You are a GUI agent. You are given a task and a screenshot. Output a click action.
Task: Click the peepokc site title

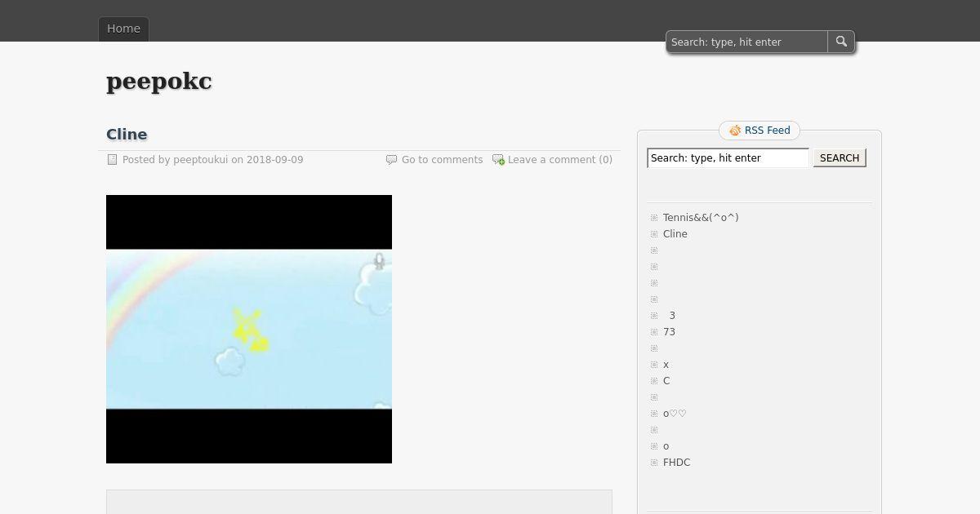(159, 82)
